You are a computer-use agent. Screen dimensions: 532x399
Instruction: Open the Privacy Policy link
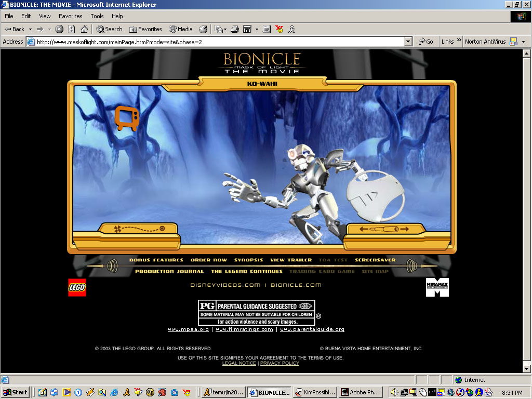[x=280, y=363]
